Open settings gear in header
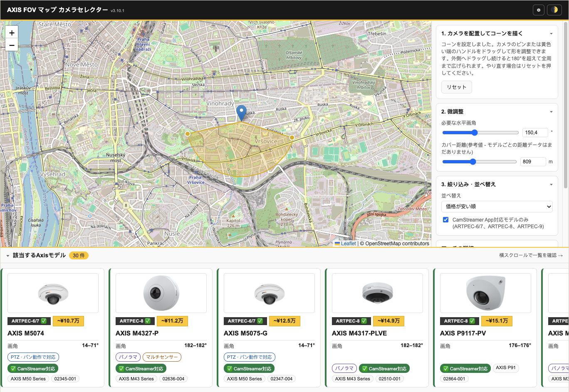Image resolution: width=569 pixels, height=392 pixels. point(539,10)
